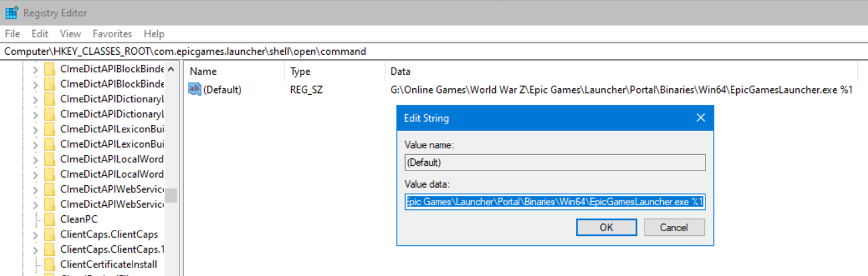Open the View menu

click(70, 33)
